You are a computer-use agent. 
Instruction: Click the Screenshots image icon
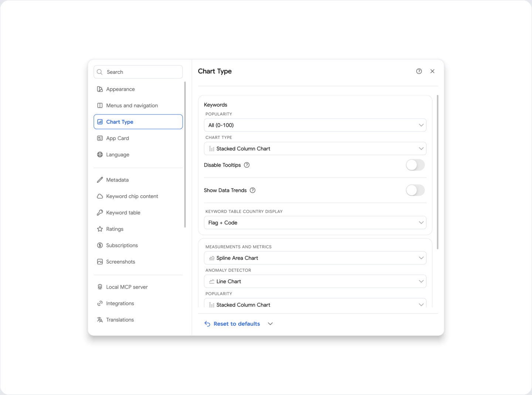[100, 262]
